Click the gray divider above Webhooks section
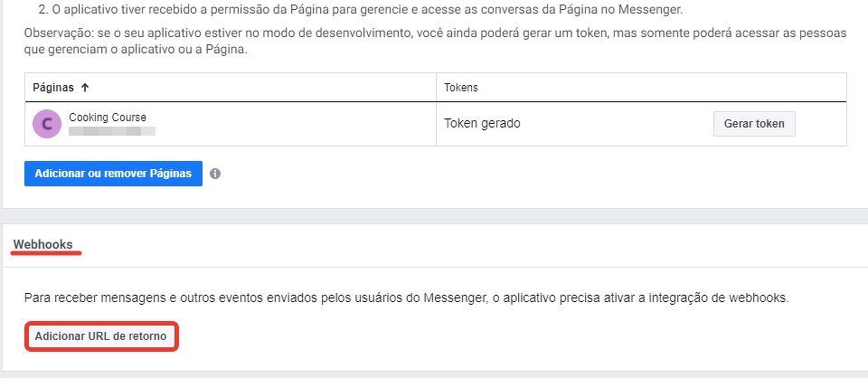 click(x=434, y=216)
